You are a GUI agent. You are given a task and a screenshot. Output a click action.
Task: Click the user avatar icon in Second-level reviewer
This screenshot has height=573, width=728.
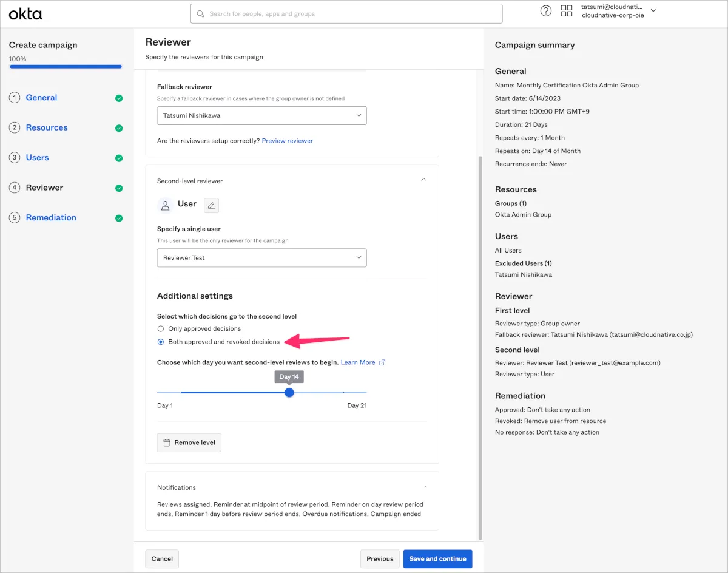(x=165, y=205)
